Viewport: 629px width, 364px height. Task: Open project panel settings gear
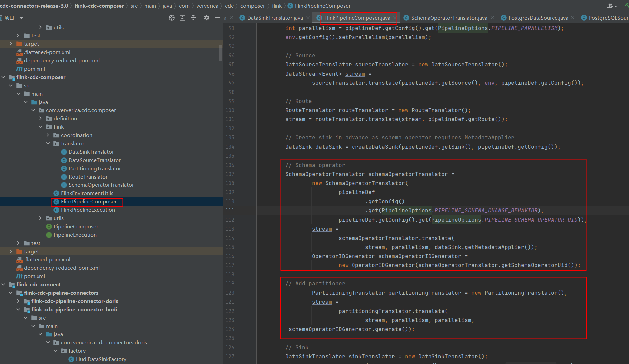[207, 18]
